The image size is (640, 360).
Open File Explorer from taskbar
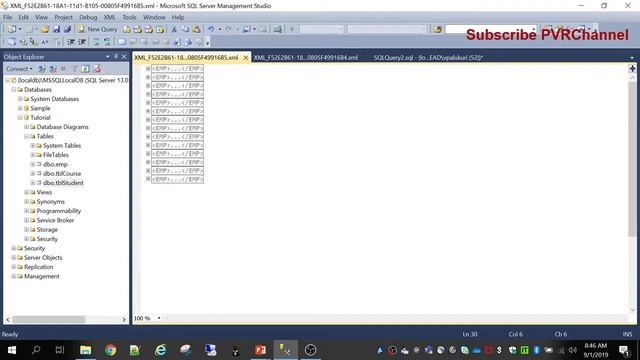point(85,350)
